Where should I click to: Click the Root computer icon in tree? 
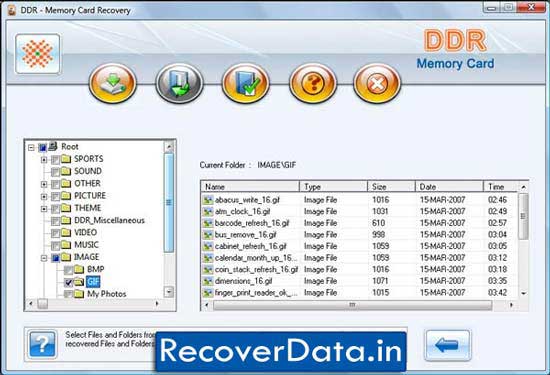coord(53,146)
